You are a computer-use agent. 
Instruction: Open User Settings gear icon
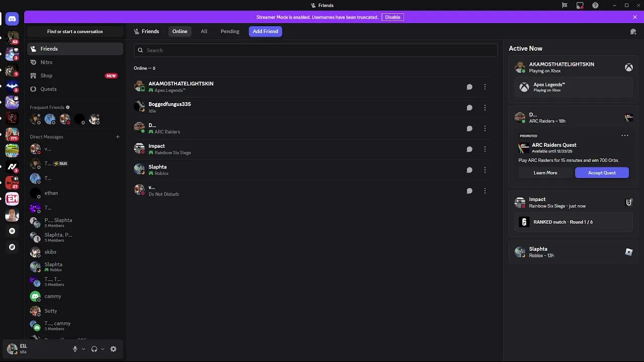tap(113, 349)
